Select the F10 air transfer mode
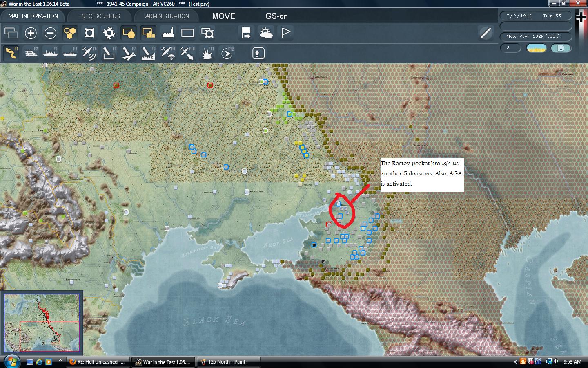This screenshot has width=588, height=368. click(x=187, y=53)
